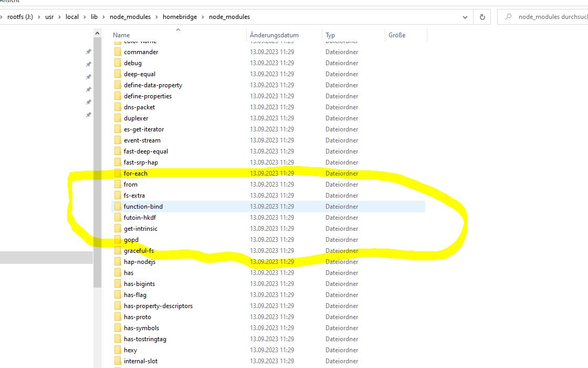Viewport: 588px width, 368px height.
Task: Click the internal-slot folder icon
Action: tap(118, 361)
